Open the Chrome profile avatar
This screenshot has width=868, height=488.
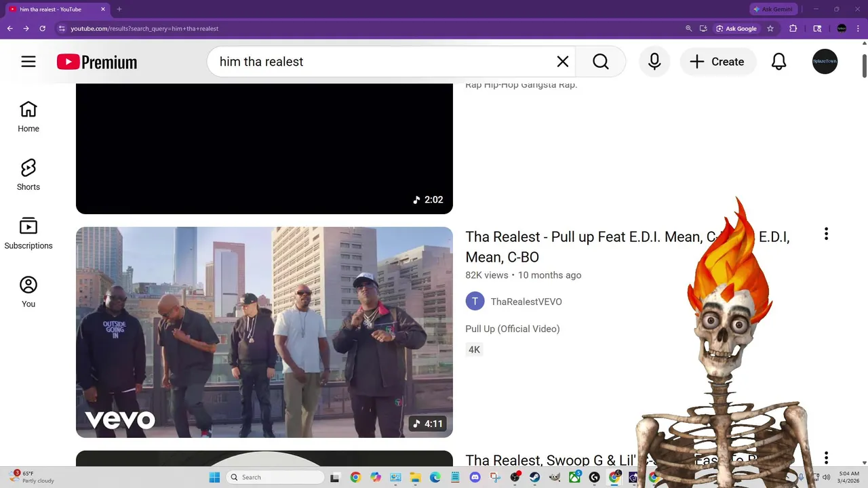point(842,28)
